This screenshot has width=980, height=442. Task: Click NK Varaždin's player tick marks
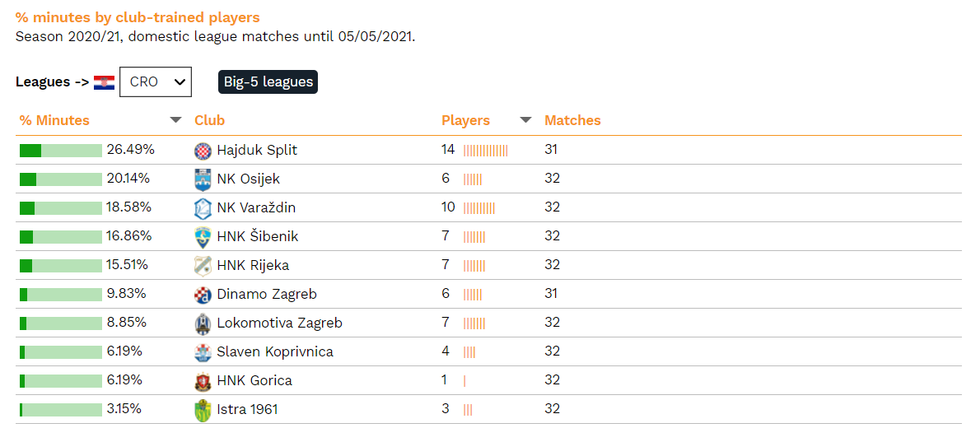point(478,208)
